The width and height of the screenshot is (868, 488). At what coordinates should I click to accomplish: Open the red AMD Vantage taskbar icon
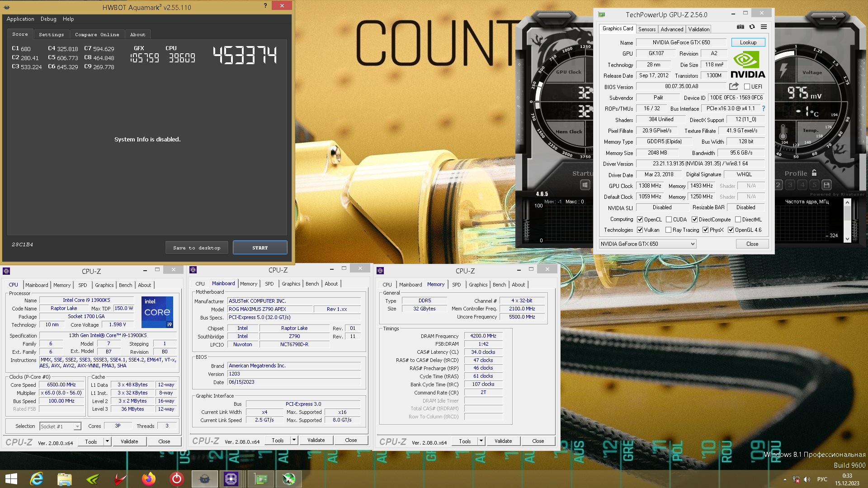click(x=120, y=479)
